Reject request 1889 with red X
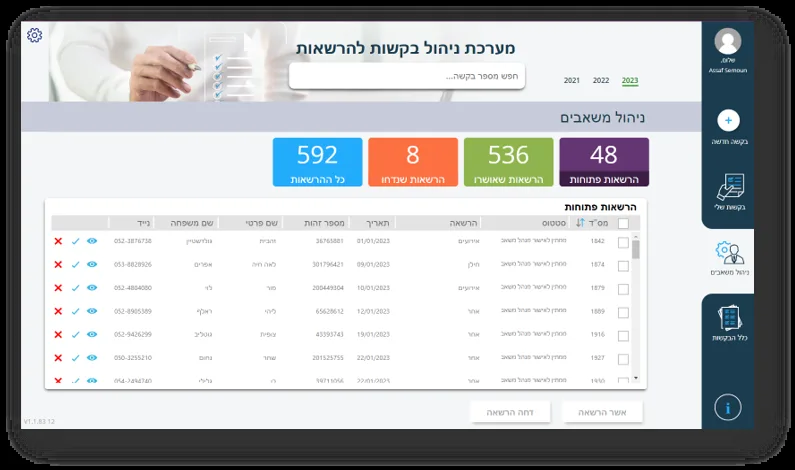 tap(58, 311)
